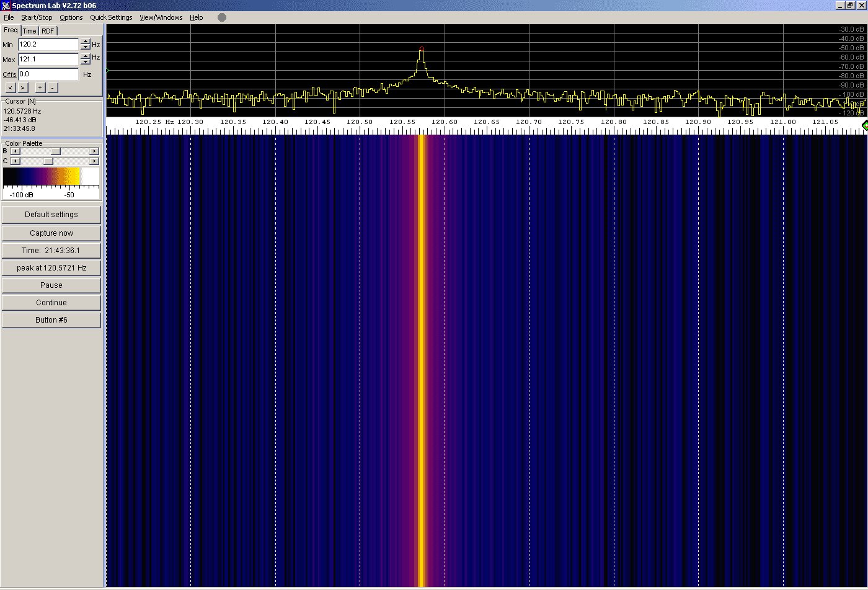The image size is (868, 590).
Task: Click the Max frequency input field
Action: coord(48,59)
